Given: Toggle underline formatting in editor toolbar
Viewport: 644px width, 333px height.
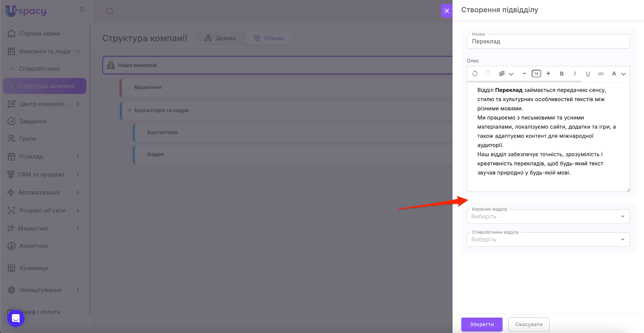Looking at the screenshot, I should pyautogui.click(x=587, y=74).
